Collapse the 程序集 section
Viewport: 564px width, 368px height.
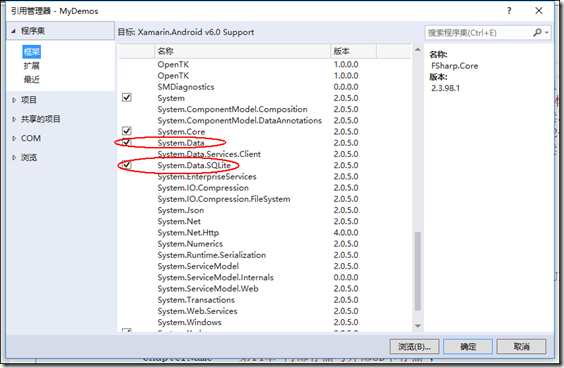(x=13, y=31)
